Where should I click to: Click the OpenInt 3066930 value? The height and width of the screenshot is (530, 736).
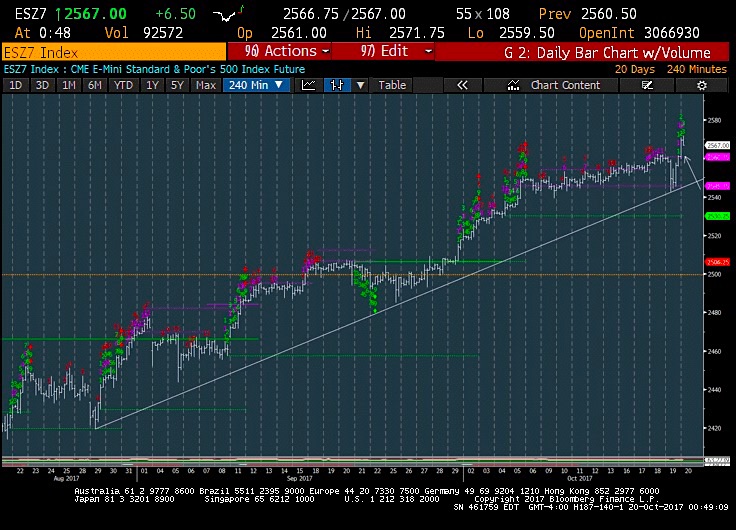coord(639,33)
